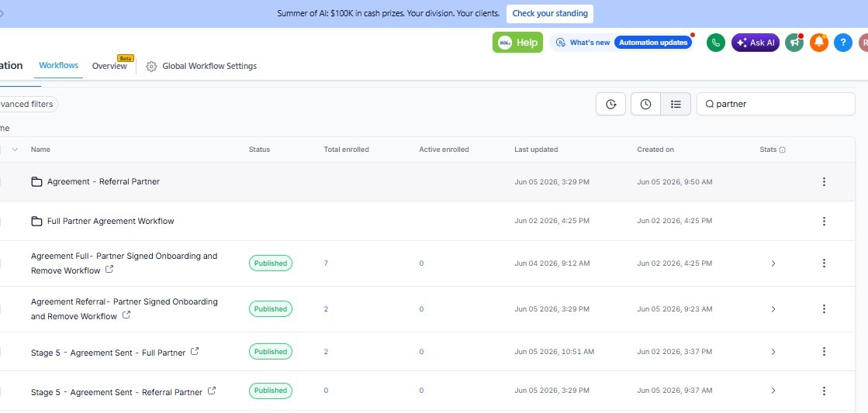
Task: Open Advanced filters
Action: click(x=28, y=104)
